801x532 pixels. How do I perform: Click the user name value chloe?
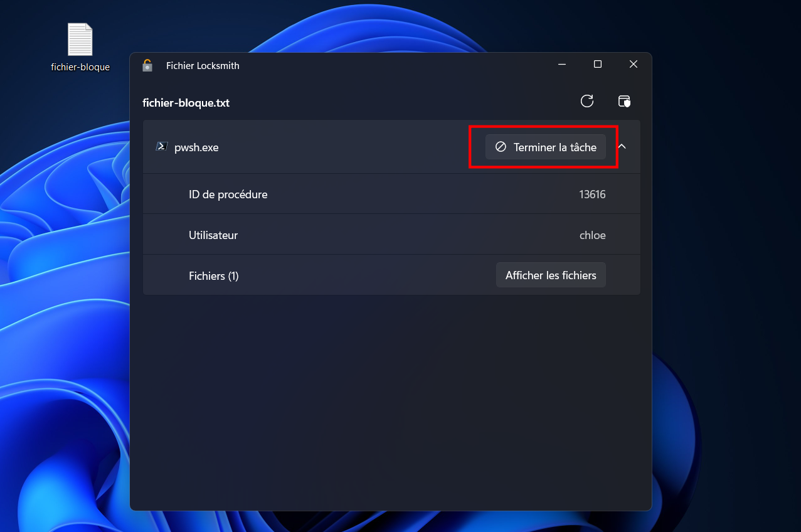tap(593, 235)
